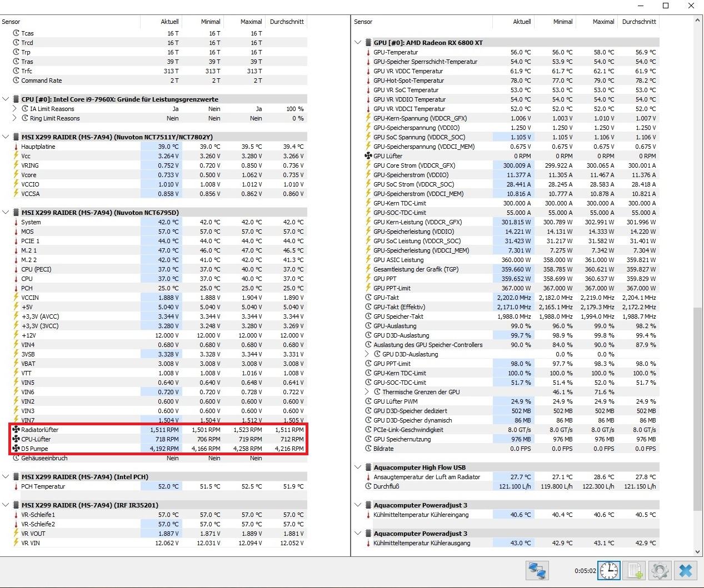
Task: Click the vertical scrollbar thumb
Action: pyautogui.click(x=698, y=409)
